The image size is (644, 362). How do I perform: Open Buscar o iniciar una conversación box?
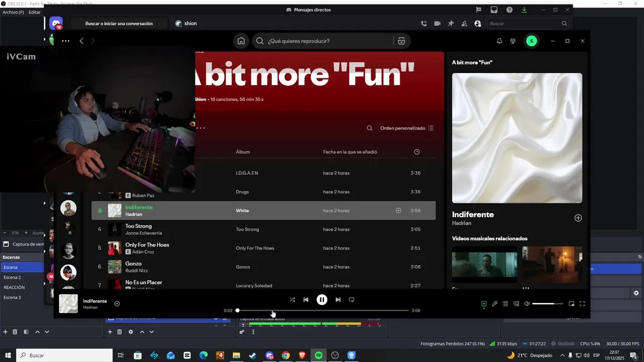point(119,24)
